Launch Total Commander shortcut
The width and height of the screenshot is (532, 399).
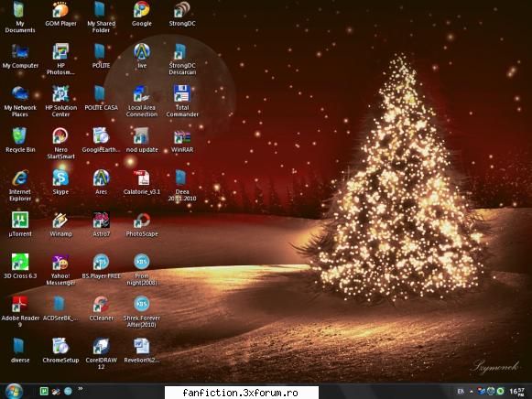pos(182,93)
